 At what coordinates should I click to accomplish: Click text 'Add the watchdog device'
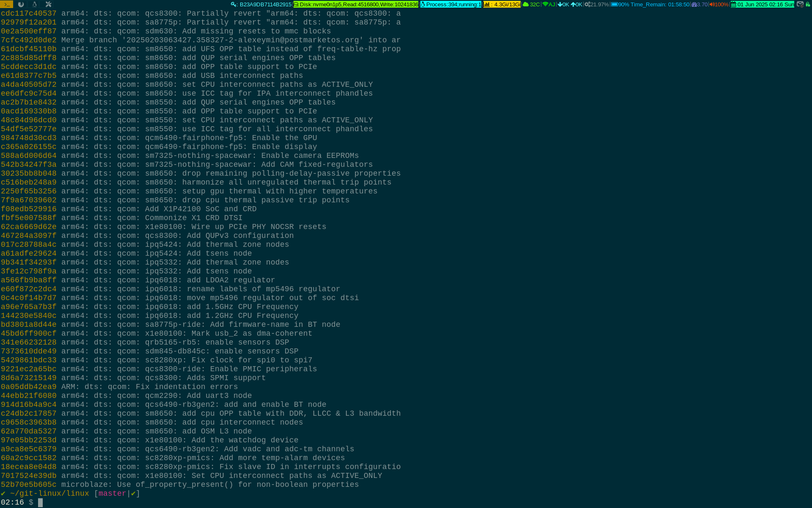pos(245,440)
